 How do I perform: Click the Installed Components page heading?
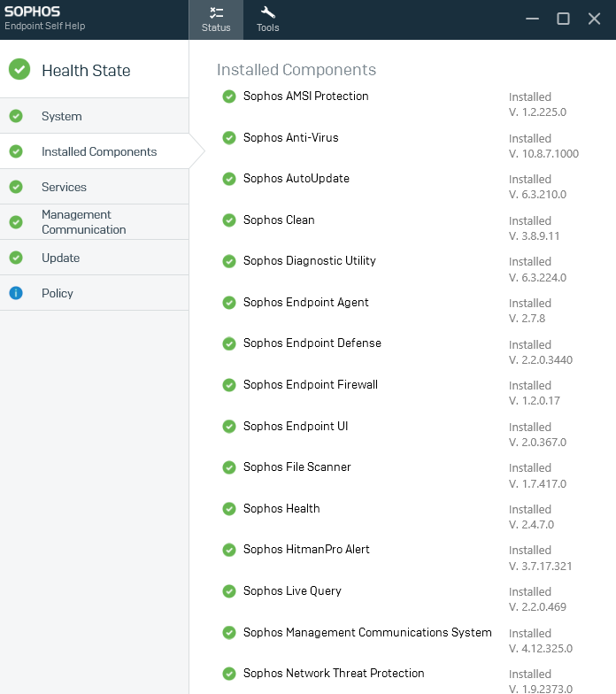(x=296, y=69)
